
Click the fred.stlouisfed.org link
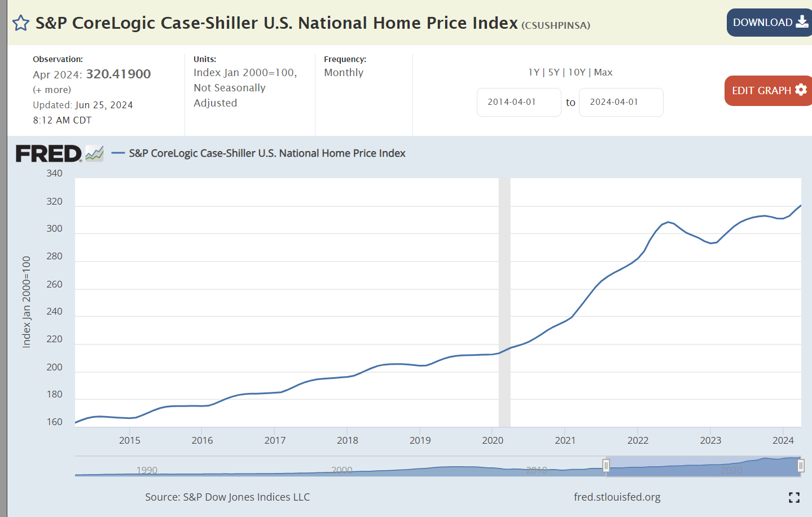(x=617, y=497)
